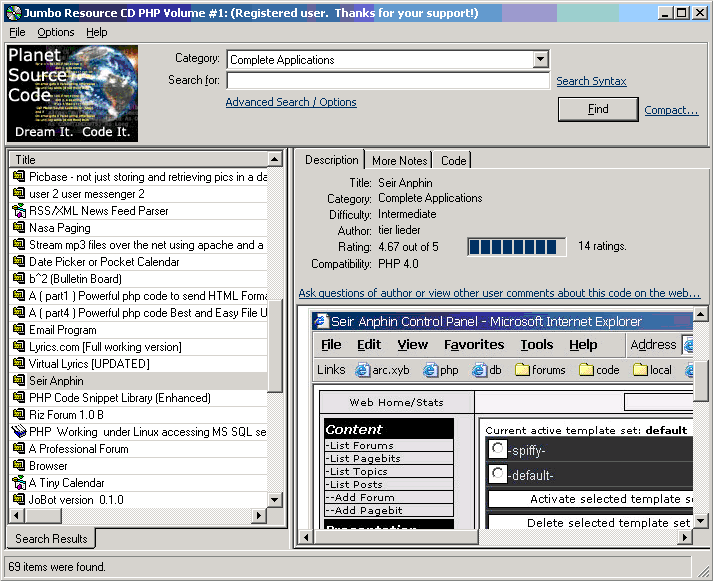The image size is (713, 581).
Task: Open Advanced Search / Options link
Action: click(x=291, y=102)
